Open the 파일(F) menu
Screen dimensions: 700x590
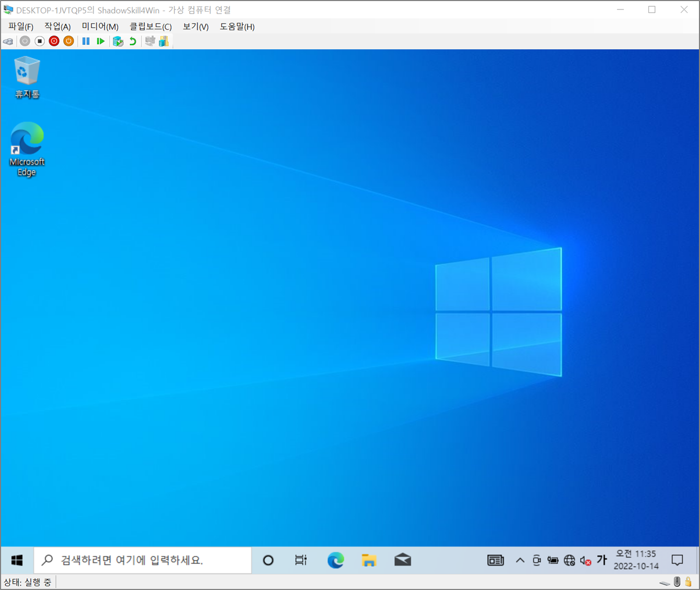click(x=21, y=26)
